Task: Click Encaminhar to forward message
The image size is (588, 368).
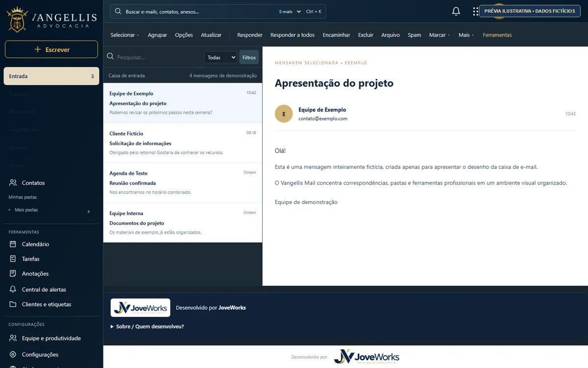Action: 336,35
